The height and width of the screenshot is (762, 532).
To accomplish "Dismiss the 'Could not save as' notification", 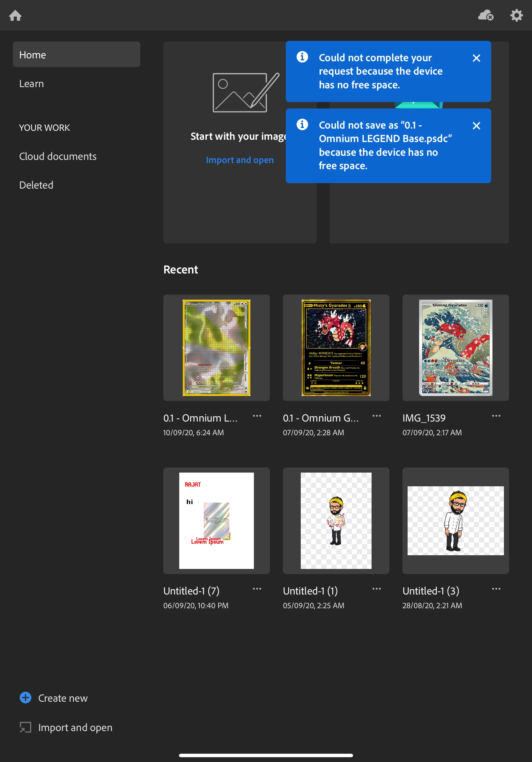I will (476, 125).
